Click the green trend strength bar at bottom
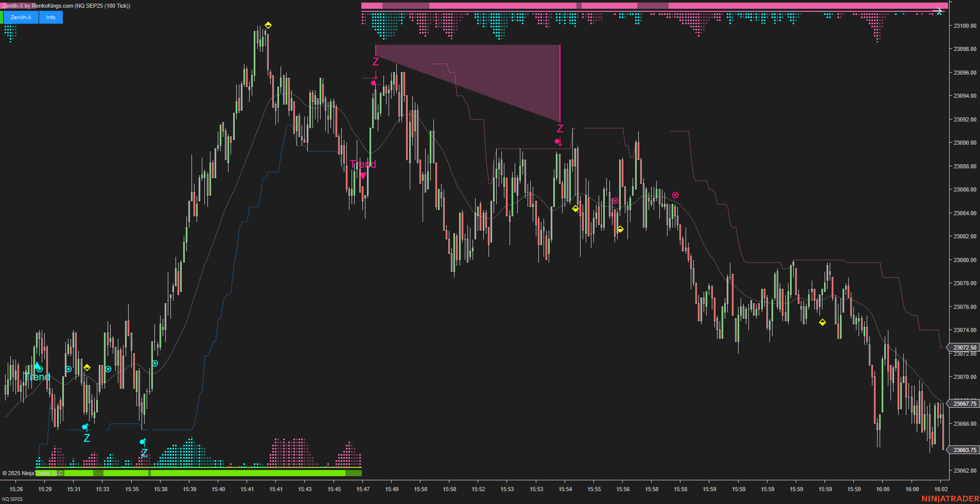Viewport: 980px width, 504px height. click(206, 472)
